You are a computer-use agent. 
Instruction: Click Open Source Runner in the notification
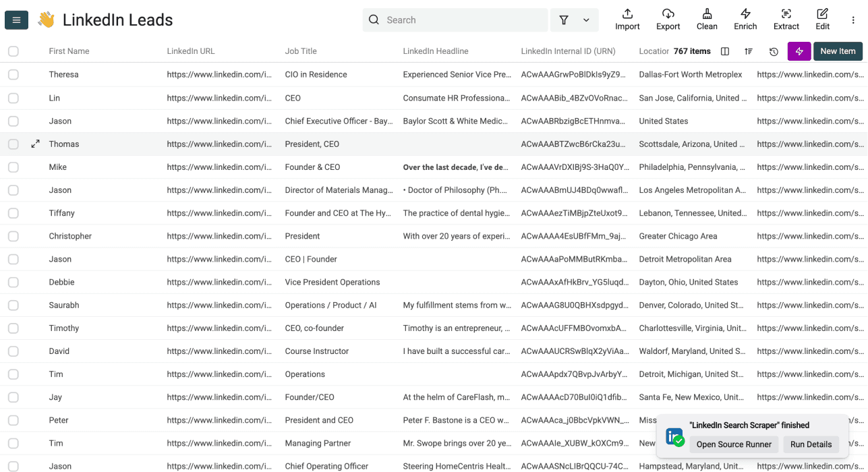coord(734,444)
